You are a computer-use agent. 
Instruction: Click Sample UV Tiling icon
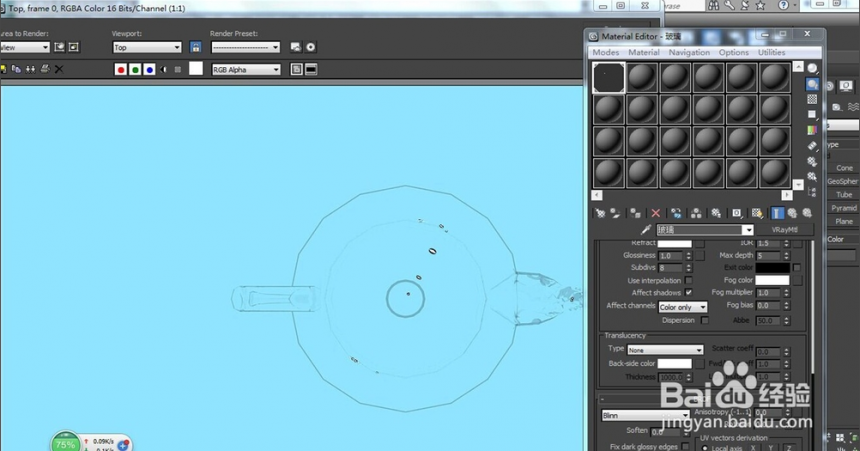click(812, 114)
